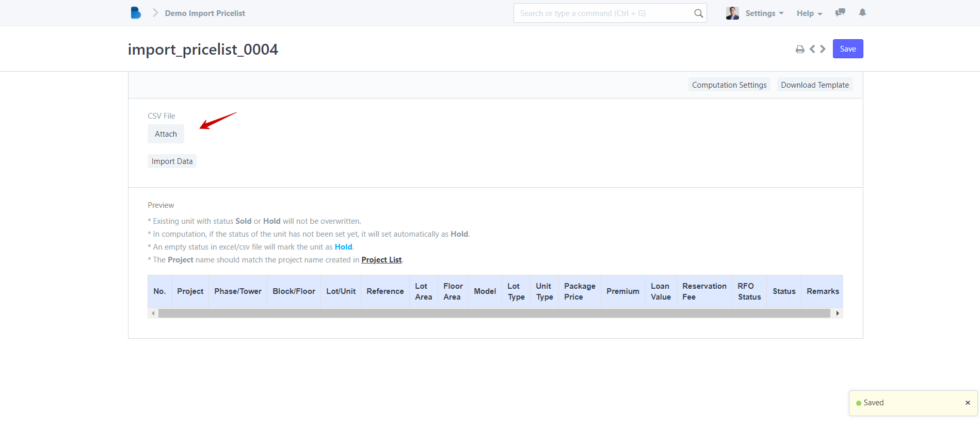Image resolution: width=980 pixels, height=429 pixels.
Task: Expand the Settings dropdown
Action: [764, 13]
